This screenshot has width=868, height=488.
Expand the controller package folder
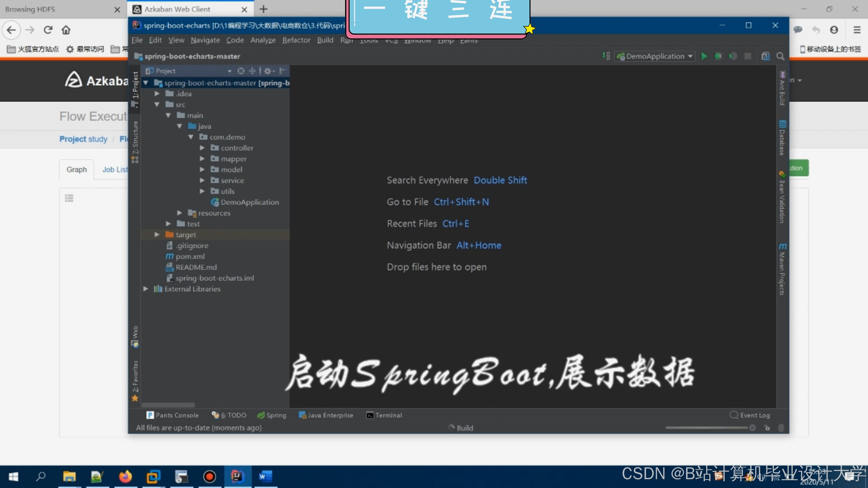(x=202, y=148)
